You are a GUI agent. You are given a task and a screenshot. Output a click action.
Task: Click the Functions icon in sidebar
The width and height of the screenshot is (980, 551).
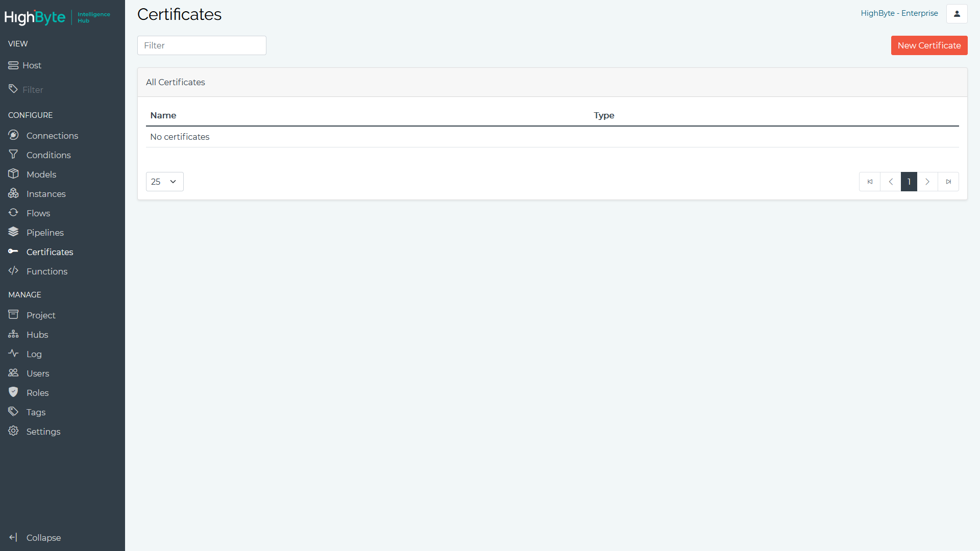click(x=13, y=270)
